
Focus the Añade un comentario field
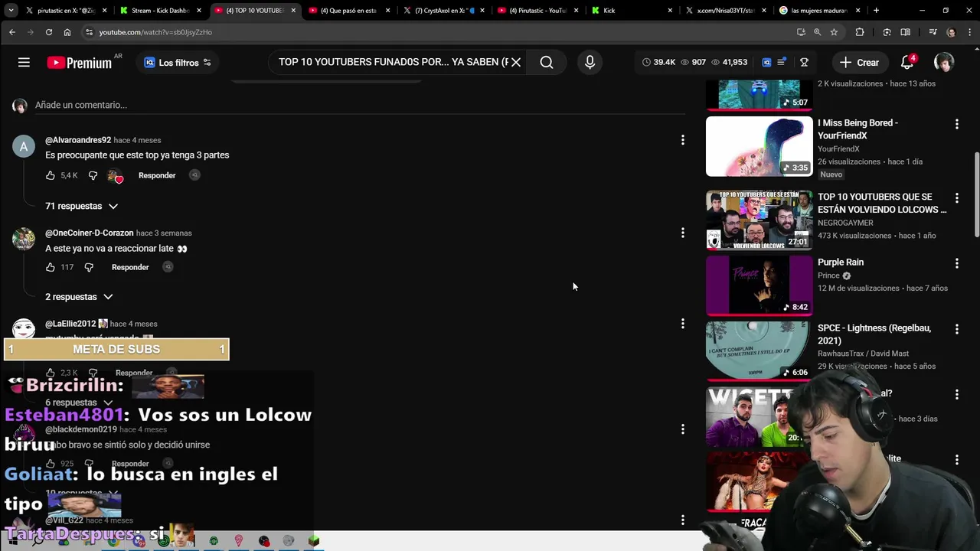point(360,105)
